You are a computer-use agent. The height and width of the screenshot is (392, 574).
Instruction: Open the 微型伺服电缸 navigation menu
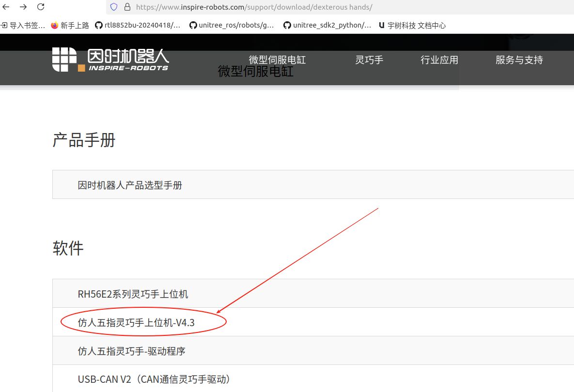[277, 60]
